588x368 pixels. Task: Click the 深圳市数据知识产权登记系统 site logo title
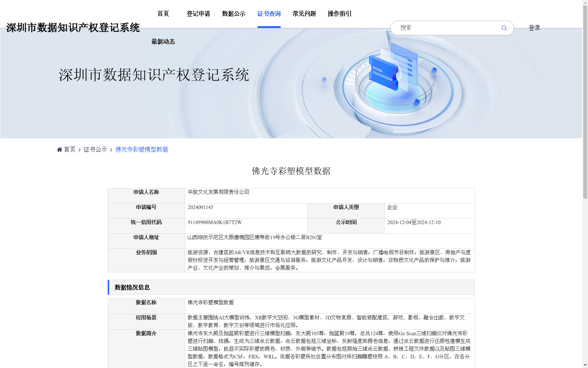(73, 28)
